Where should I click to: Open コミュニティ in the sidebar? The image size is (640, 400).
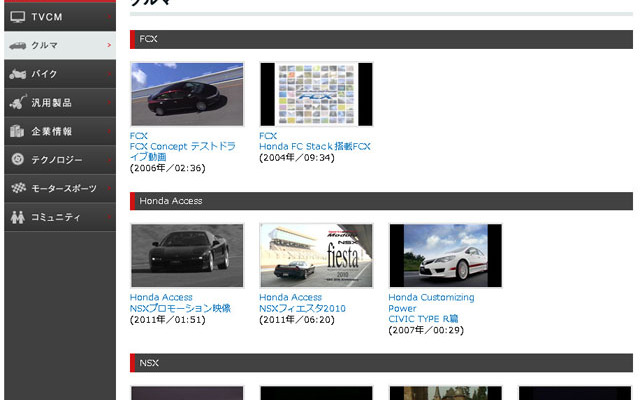(60, 217)
